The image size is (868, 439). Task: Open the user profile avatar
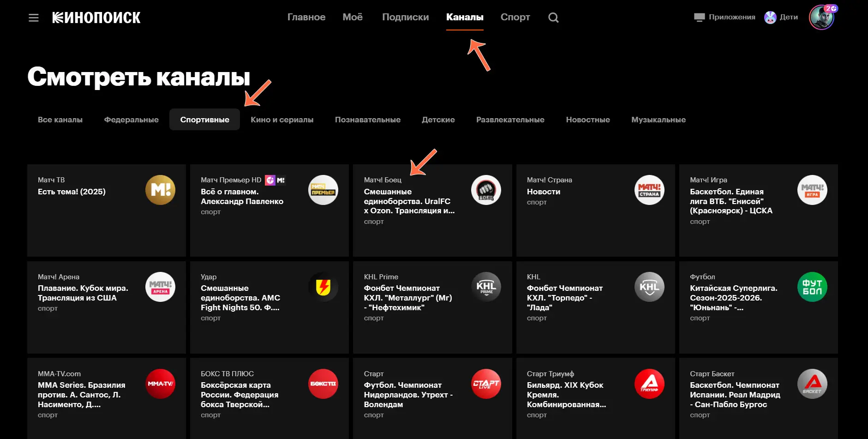pos(821,18)
